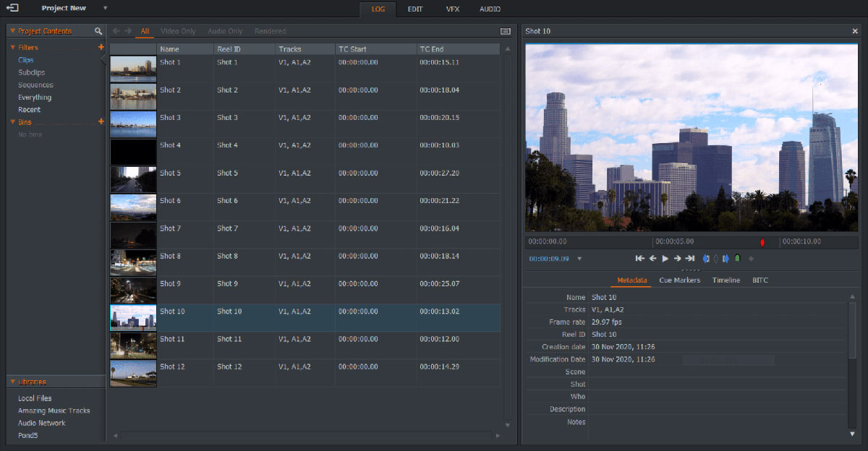Open search in Project Contents panel
The width and height of the screenshot is (868, 451).
98,31
